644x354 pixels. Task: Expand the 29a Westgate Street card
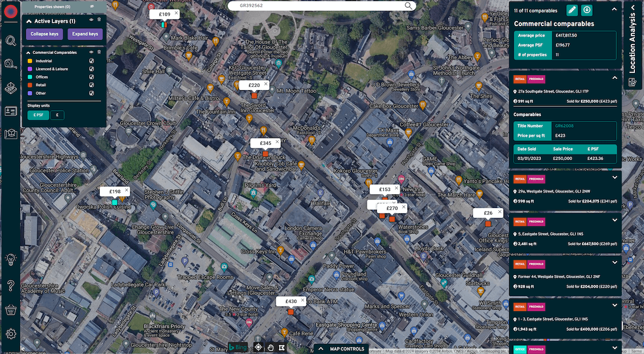point(614,178)
